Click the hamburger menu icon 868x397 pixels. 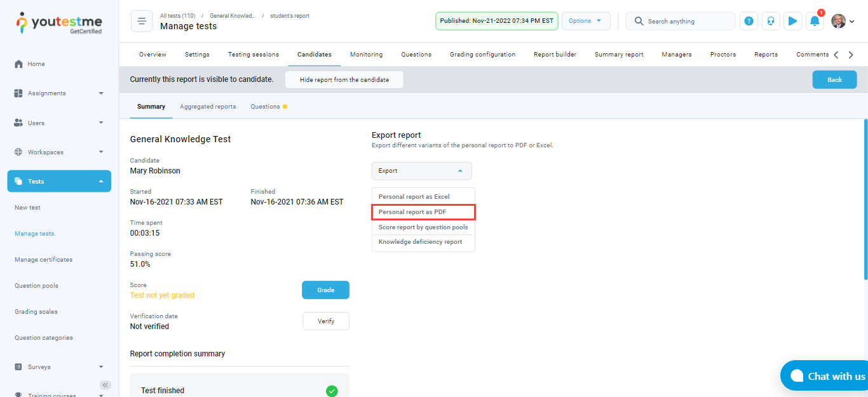141,21
